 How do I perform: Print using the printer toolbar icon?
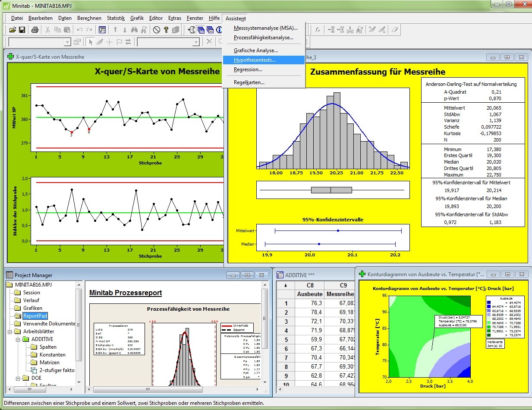click(35, 30)
